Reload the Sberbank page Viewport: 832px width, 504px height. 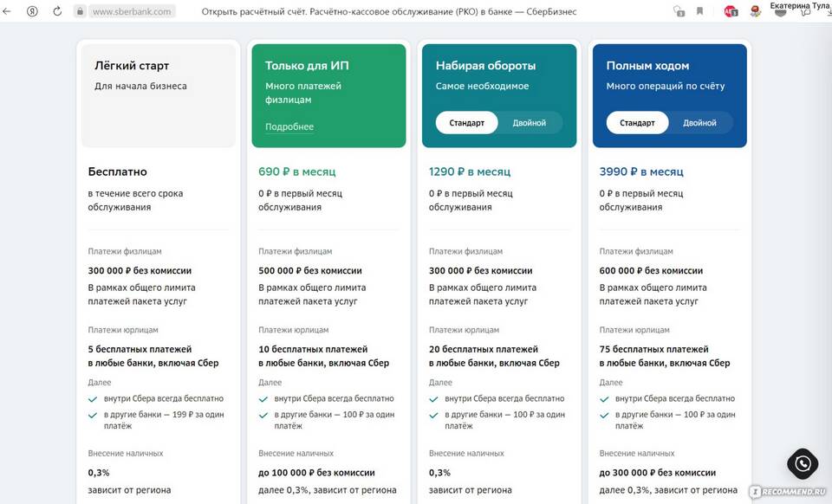tap(57, 12)
